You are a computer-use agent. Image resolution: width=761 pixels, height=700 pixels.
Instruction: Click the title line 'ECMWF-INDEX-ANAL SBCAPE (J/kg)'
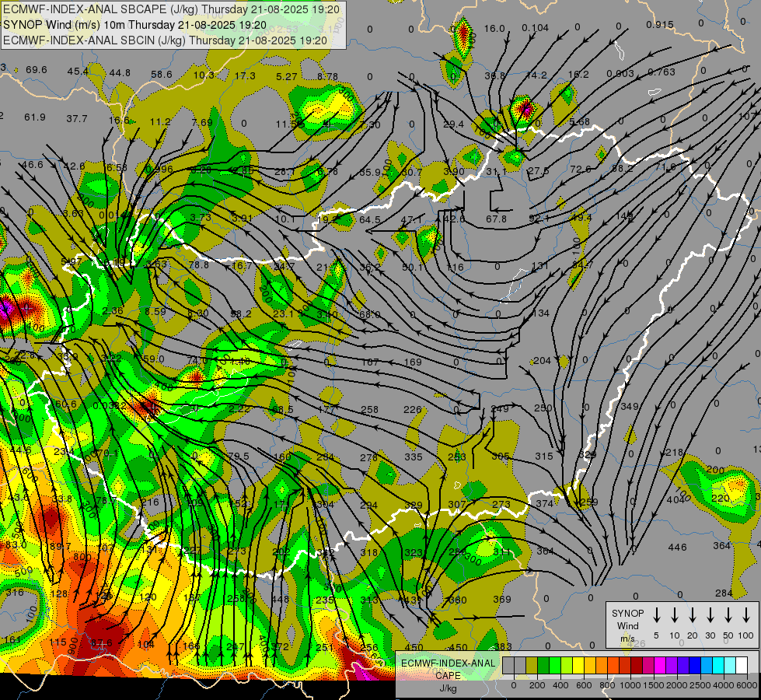coord(100,9)
